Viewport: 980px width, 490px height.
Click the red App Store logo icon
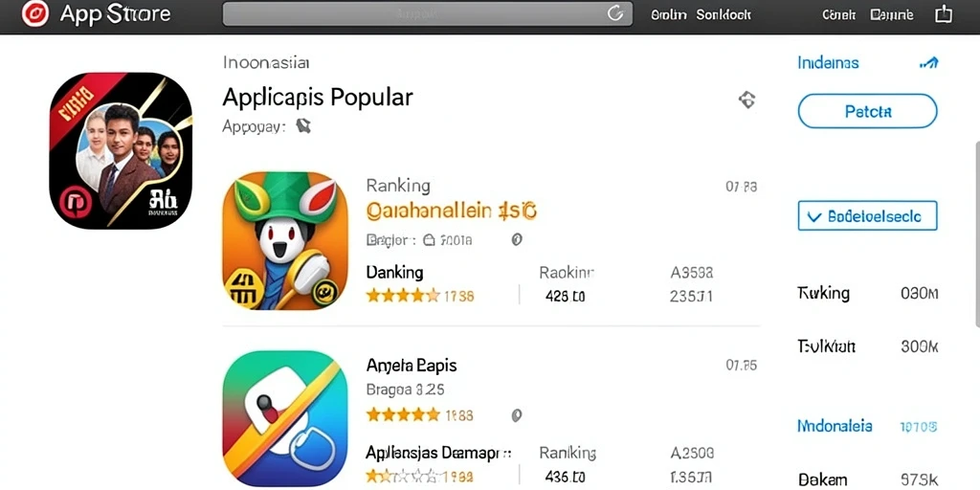34,13
